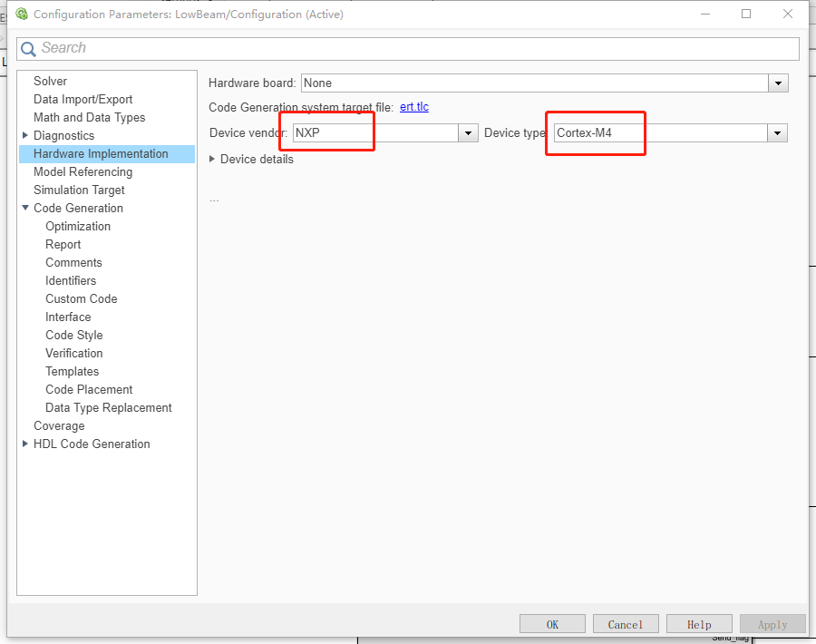Click the Help button
Screen dimensions: 816x644
(699, 624)
